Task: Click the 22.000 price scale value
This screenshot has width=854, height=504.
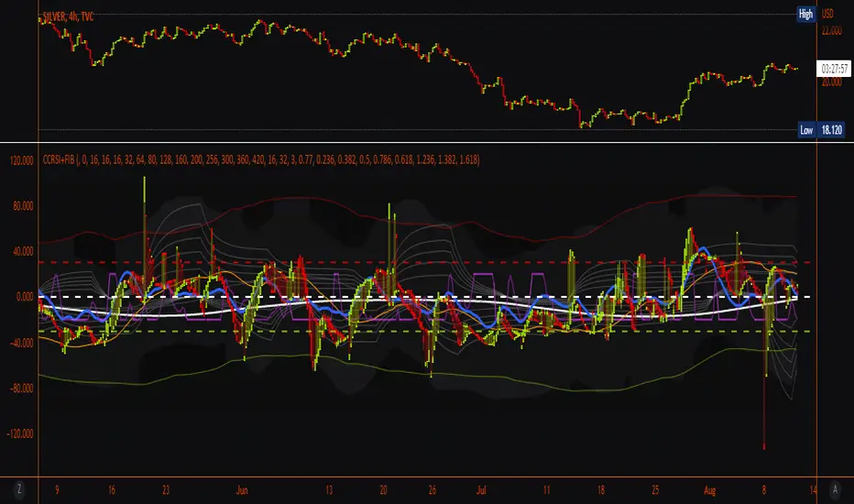Action: [x=832, y=30]
